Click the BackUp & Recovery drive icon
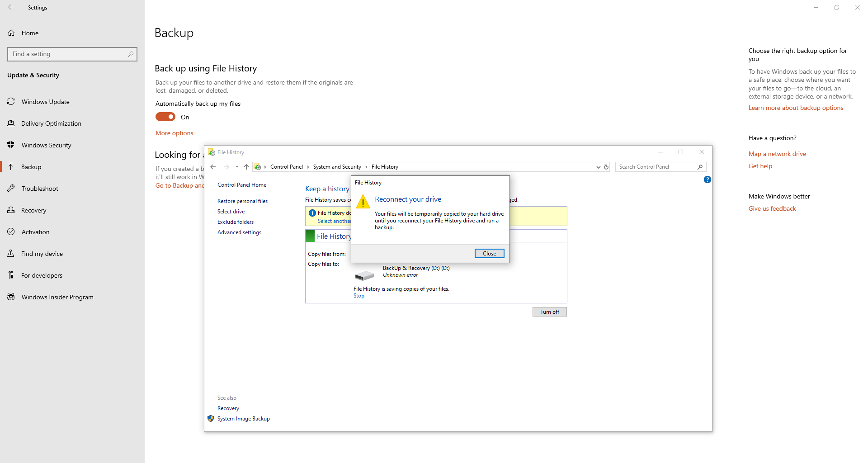Viewport: 868px width, 463px height. [364, 275]
